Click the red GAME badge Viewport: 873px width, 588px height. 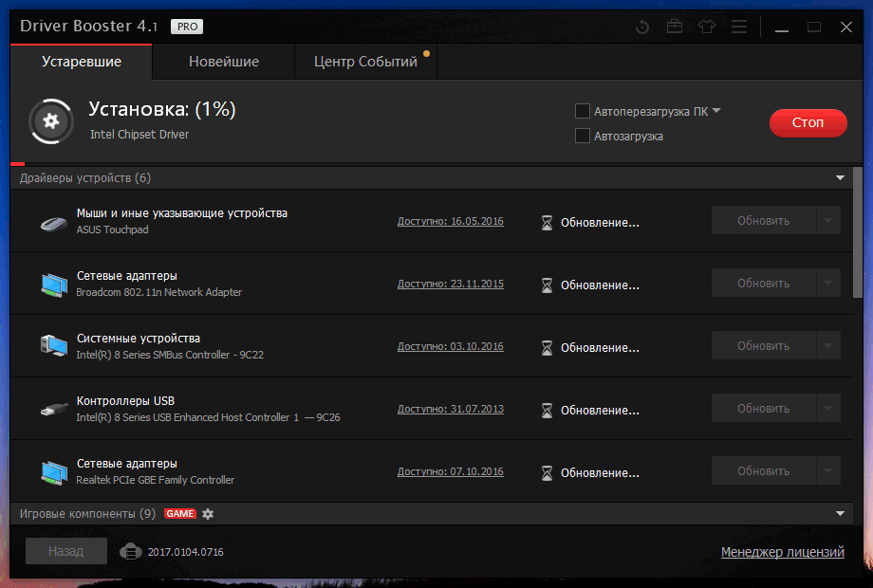[180, 514]
